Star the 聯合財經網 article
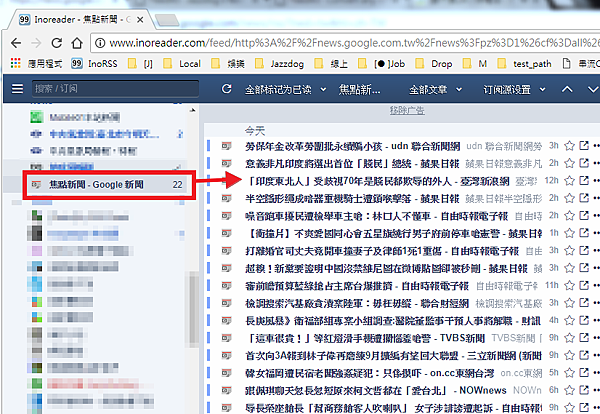The width and height of the screenshot is (600, 414). pos(570,303)
